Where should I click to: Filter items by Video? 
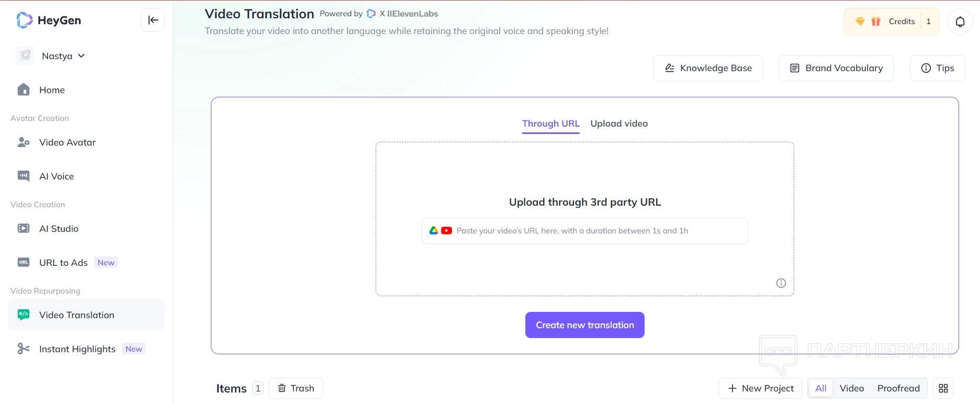tap(851, 388)
